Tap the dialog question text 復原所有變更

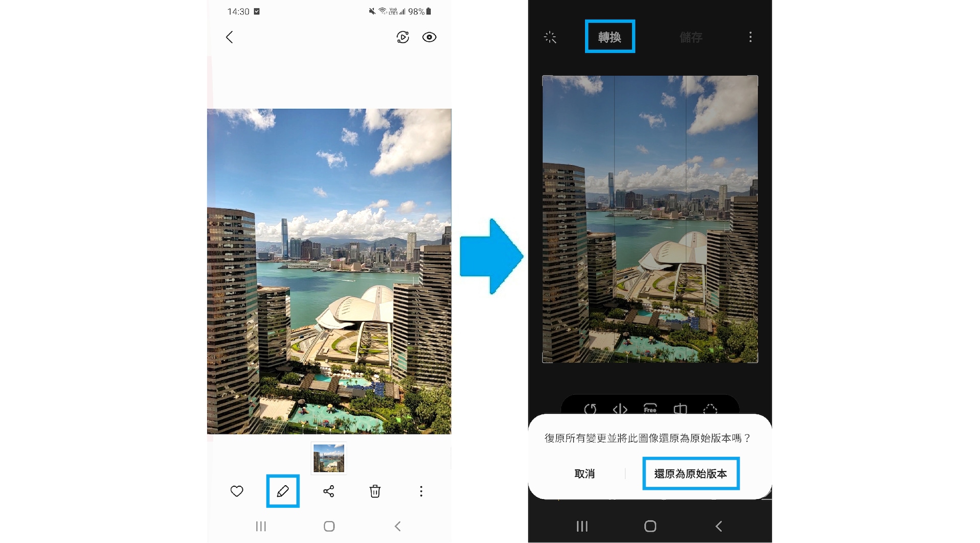647,438
